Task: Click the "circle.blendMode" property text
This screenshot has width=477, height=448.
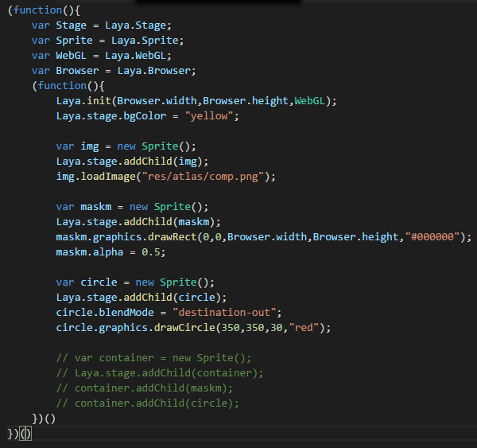Action: (105, 313)
